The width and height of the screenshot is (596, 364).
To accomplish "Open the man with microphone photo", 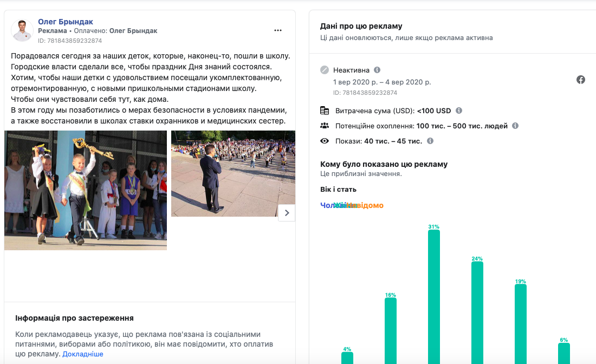I will coord(233,173).
